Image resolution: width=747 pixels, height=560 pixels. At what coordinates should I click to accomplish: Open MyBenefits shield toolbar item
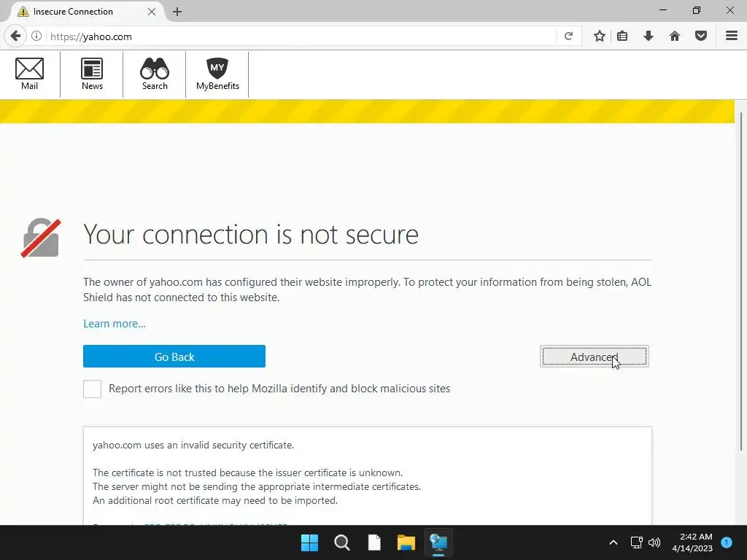pos(217,74)
